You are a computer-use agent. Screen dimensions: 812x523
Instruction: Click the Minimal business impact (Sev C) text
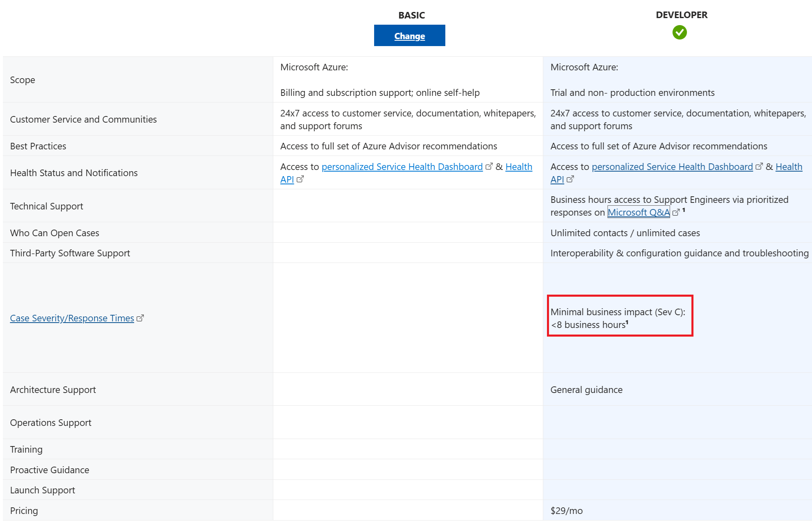[618, 312]
